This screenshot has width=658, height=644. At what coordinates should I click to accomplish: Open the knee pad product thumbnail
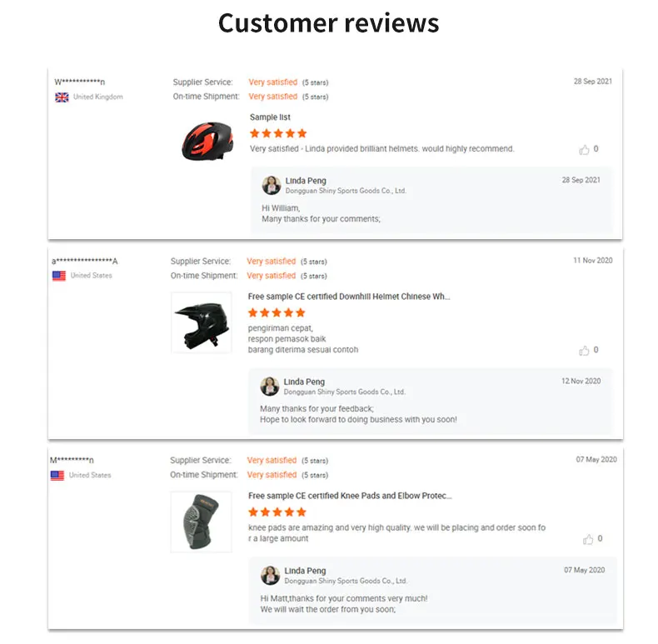tap(201, 521)
